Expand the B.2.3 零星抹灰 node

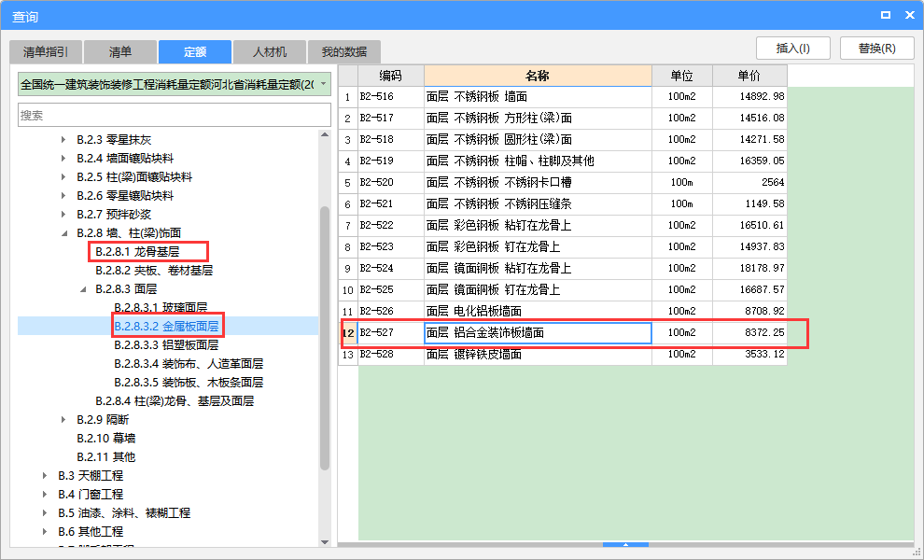(x=63, y=140)
